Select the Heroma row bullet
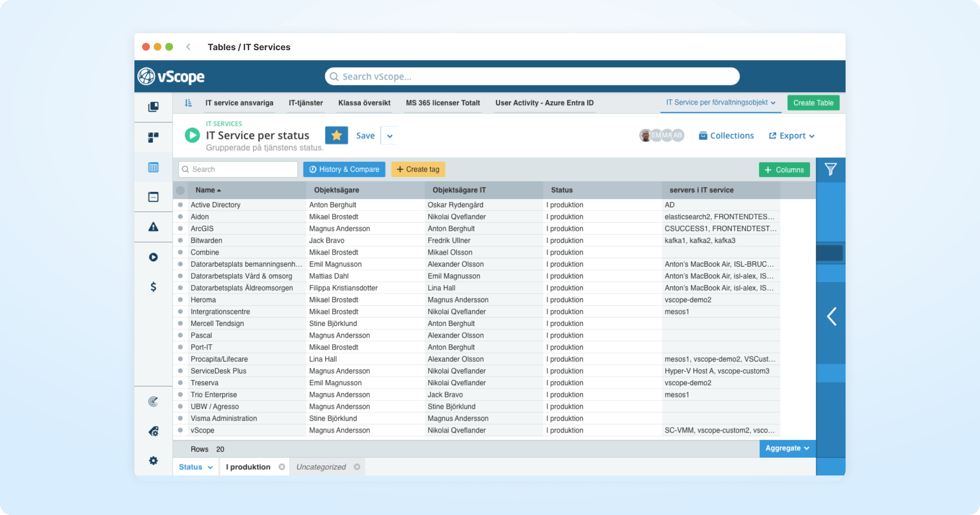The height and width of the screenshot is (515, 980). coord(180,299)
